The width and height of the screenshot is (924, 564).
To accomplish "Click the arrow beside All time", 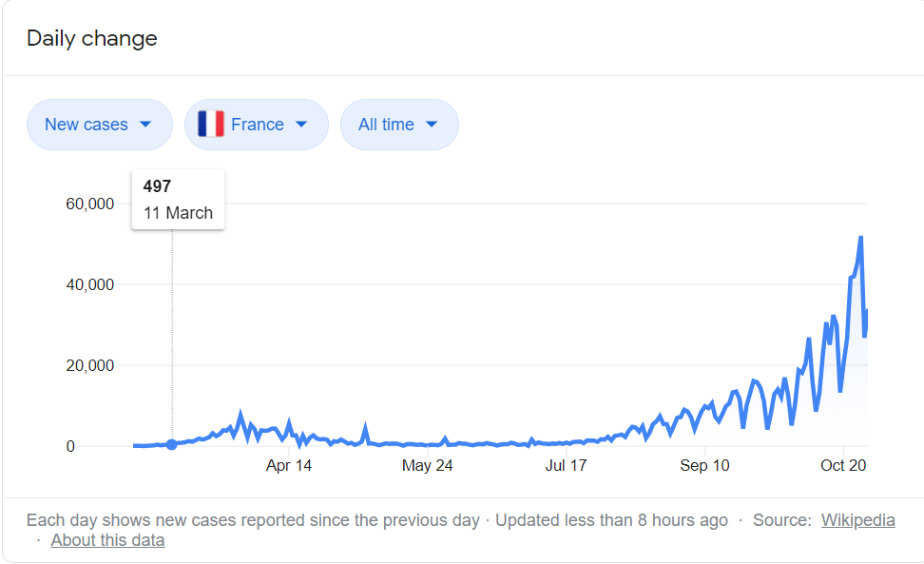I will pos(432,125).
